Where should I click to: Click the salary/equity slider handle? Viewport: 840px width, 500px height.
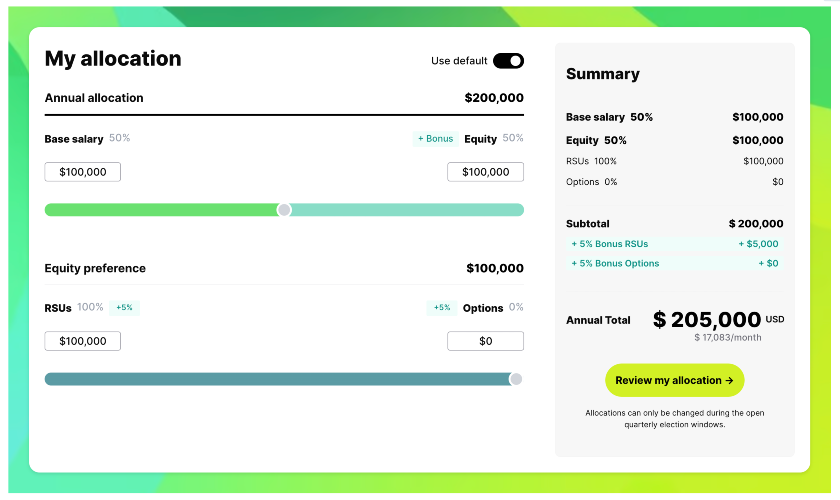pyautogui.click(x=284, y=210)
